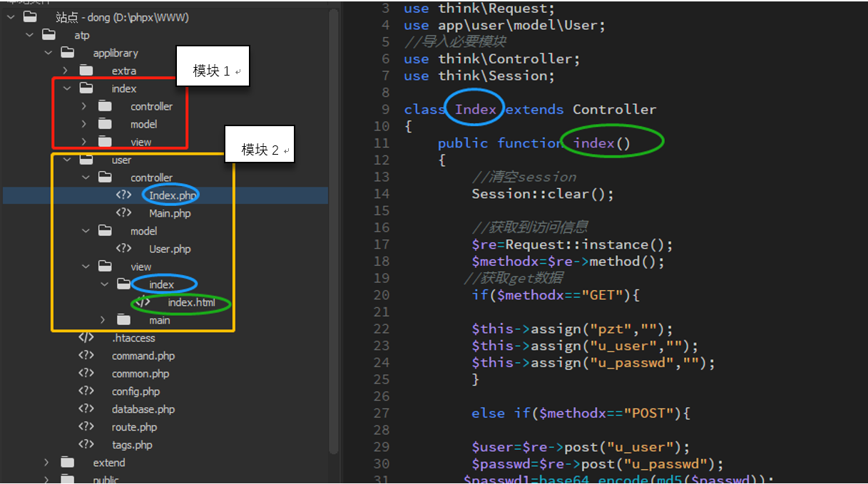Click the folder icon for applibrary
The height and width of the screenshot is (484, 868).
coord(66,52)
